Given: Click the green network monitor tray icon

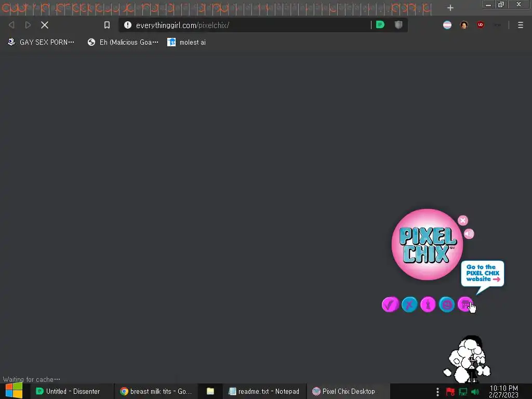Looking at the screenshot, I should point(463,392).
